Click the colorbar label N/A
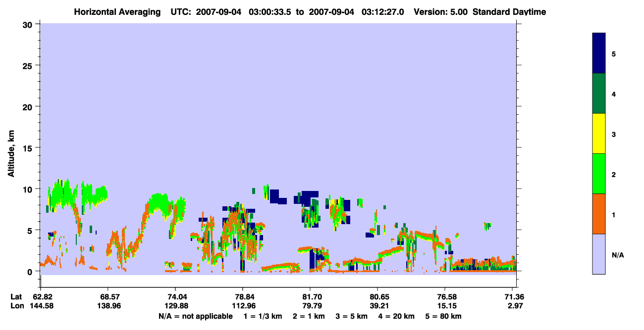The width and height of the screenshot is (644, 330). [617, 255]
